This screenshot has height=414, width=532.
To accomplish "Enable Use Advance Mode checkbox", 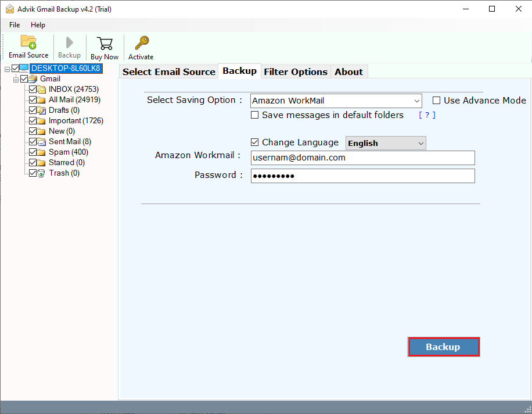I will [x=436, y=101].
